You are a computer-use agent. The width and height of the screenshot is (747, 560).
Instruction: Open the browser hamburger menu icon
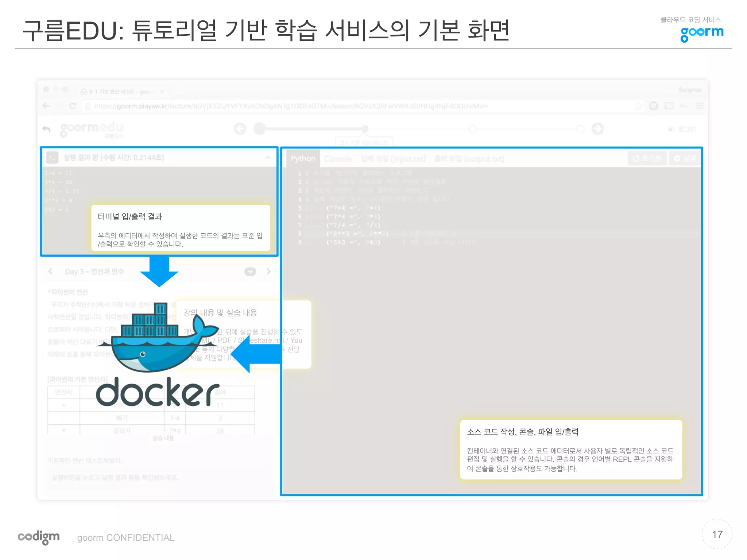(x=699, y=106)
